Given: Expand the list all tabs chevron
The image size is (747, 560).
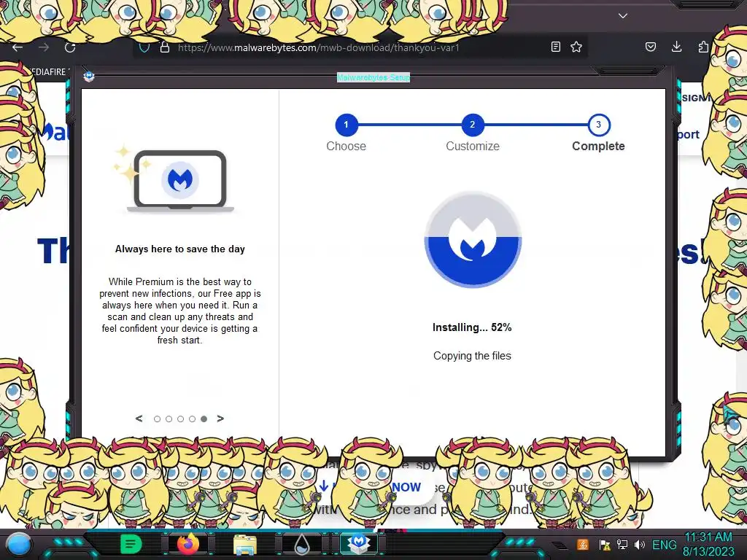Looking at the screenshot, I should click(623, 16).
